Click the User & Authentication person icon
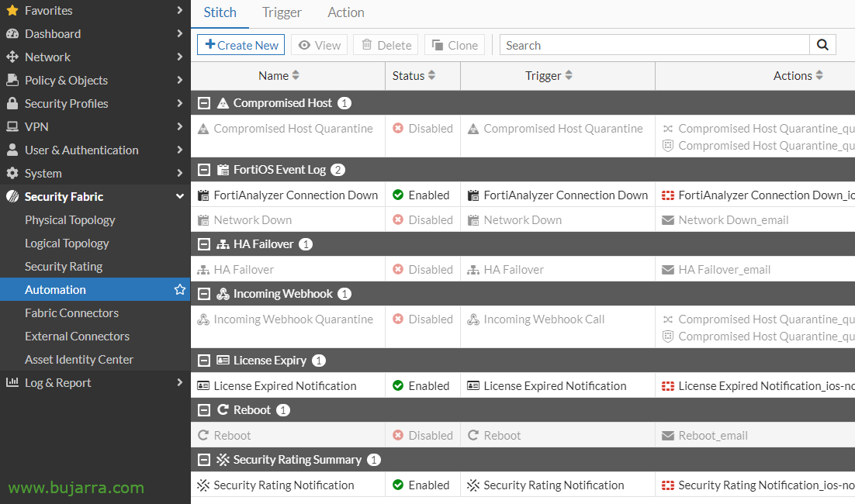This screenshot has height=504, width=855. (12, 150)
